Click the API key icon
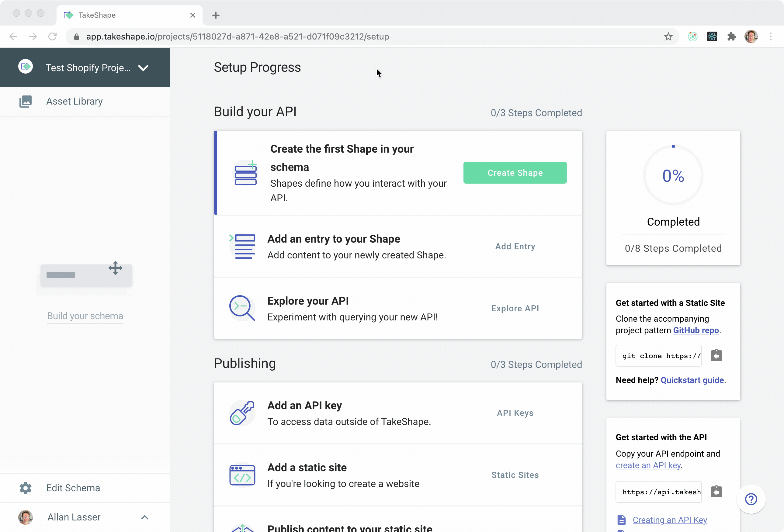The image size is (784, 532). click(x=242, y=413)
